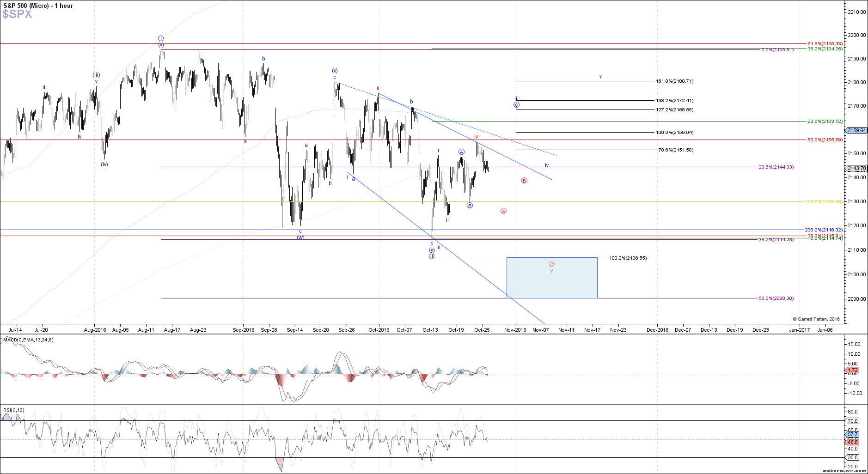The height and width of the screenshot is (474, 868).
Task: Click the S&P 500 (Micro) chart title
Action: pos(38,6)
